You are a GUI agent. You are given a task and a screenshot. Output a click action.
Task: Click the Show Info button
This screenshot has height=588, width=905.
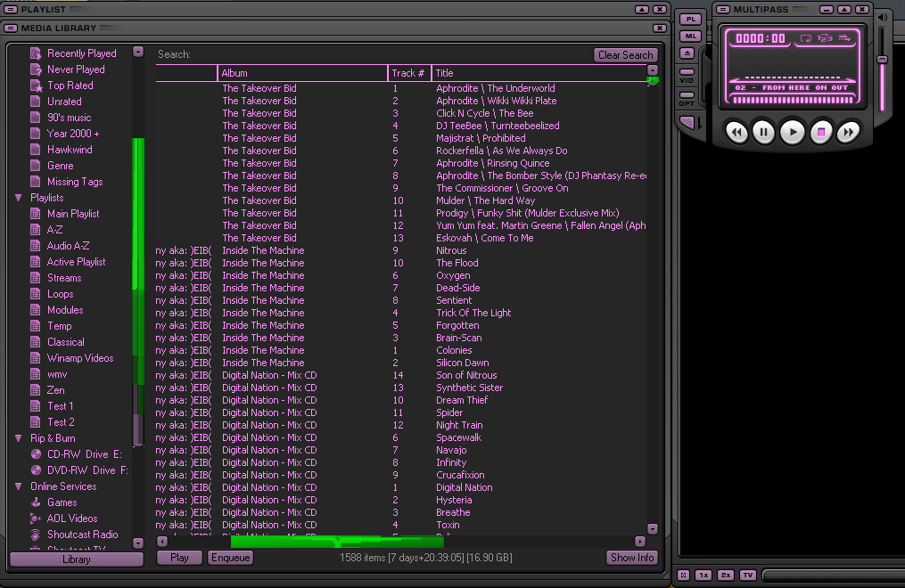[632, 558]
